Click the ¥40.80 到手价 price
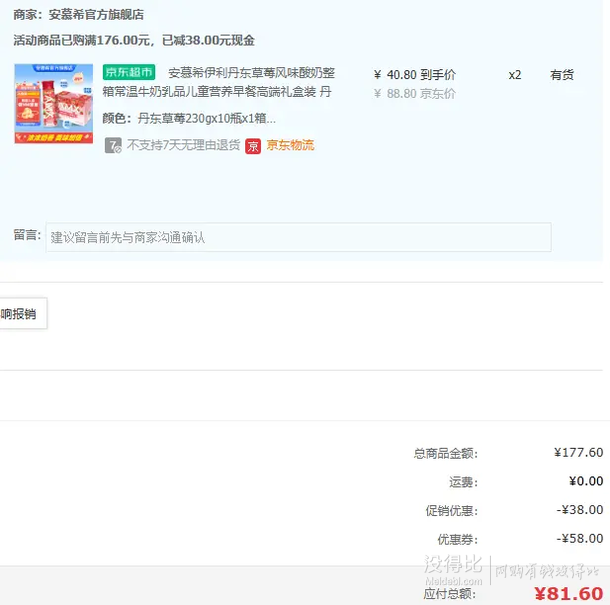 pos(415,75)
